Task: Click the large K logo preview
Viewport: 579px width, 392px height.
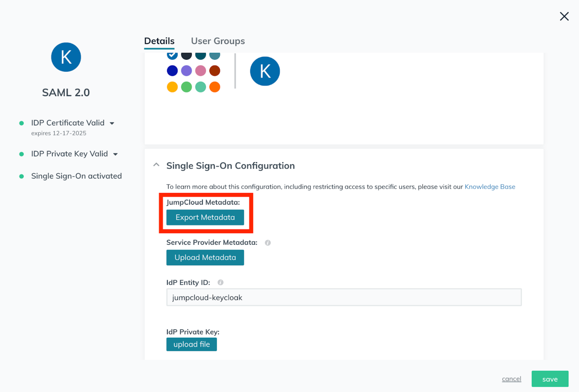Action: click(x=265, y=71)
